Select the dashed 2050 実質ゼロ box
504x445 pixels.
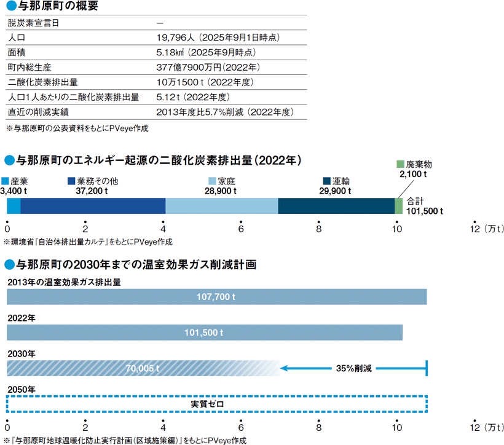pos(216,404)
